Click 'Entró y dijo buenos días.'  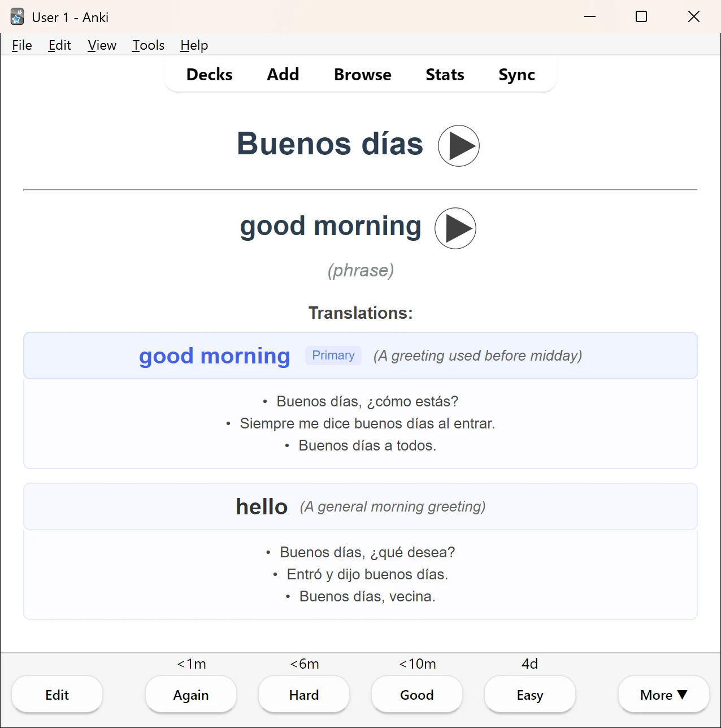(x=367, y=574)
